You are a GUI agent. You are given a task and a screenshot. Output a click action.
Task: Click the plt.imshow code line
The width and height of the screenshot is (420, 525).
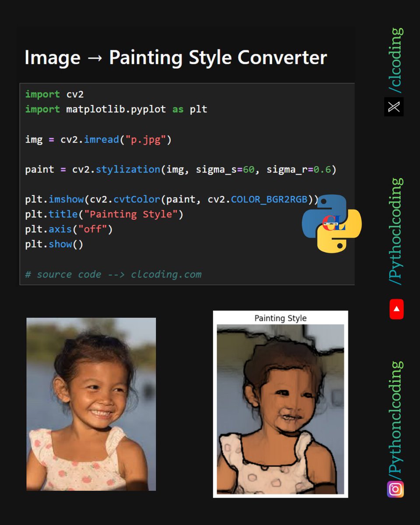172,199
